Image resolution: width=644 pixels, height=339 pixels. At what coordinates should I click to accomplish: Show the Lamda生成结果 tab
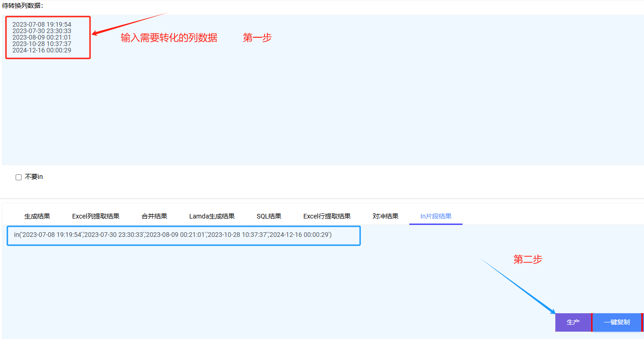[x=212, y=216]
